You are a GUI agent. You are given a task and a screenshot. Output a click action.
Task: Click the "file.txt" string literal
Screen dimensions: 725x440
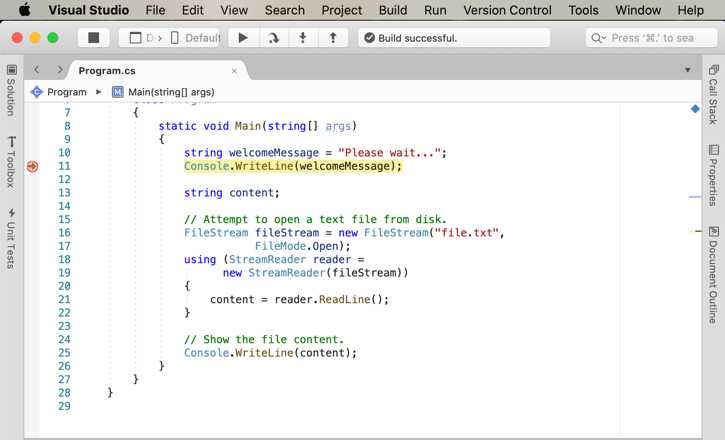coord(466,232)
